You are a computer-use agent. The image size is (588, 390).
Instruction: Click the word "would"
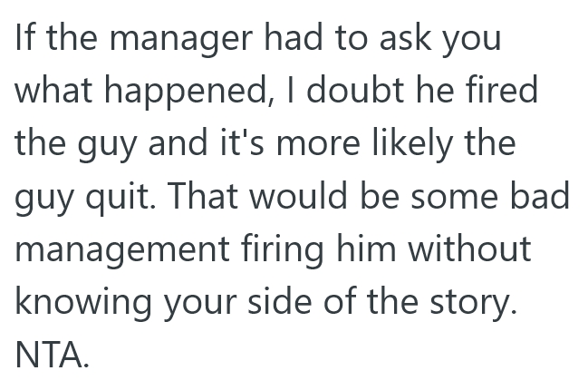pyautogui.click(x=292, y=197)
